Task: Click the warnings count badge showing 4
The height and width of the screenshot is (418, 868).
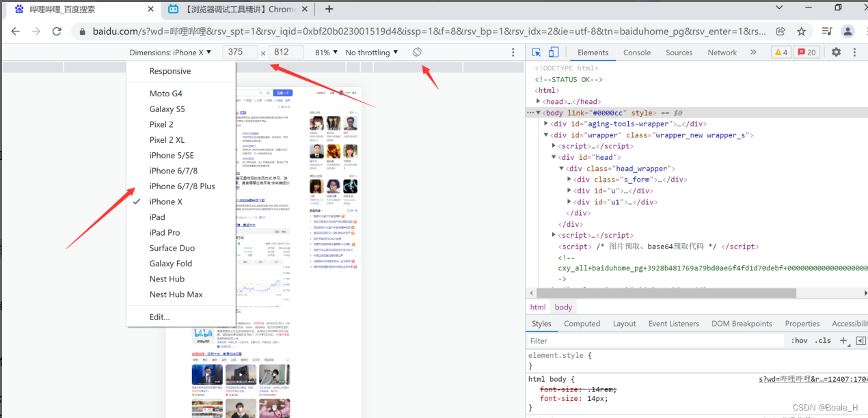Action: (780, 53)
